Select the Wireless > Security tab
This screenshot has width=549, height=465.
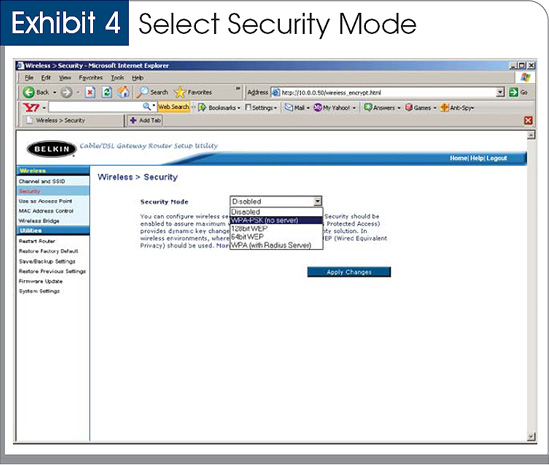coord(72,120)
